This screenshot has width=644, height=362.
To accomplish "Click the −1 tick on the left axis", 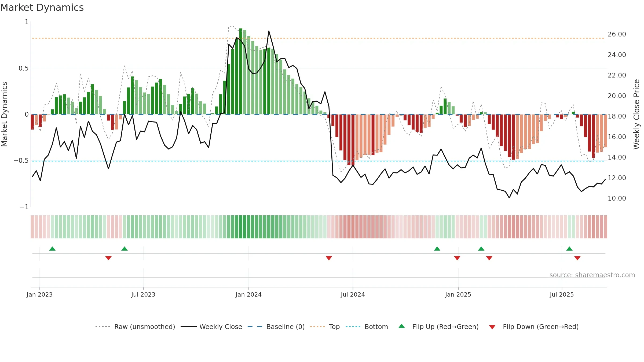I will pyautogui.click(x=24, y=207).
